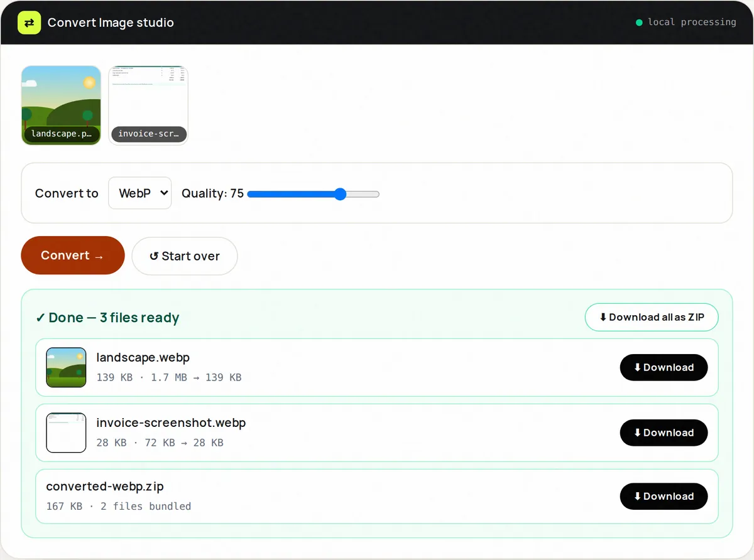Click the 'local processing' status text
Screen dimensions: 754x560
pos(692,22)
